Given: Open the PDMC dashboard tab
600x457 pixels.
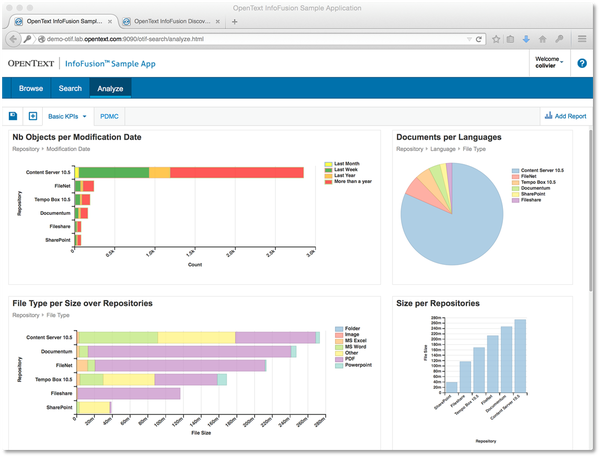Looking at the screenshot, I should (x=109, y=116).
